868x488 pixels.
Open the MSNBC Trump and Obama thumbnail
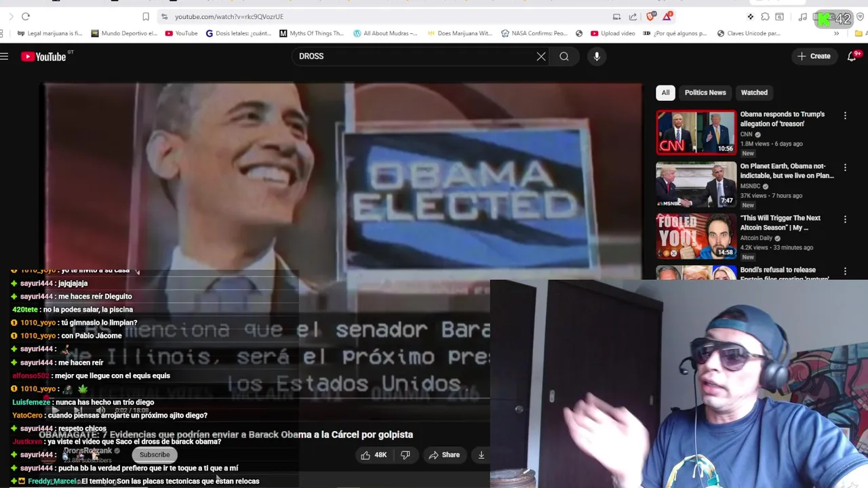point(696,184)
